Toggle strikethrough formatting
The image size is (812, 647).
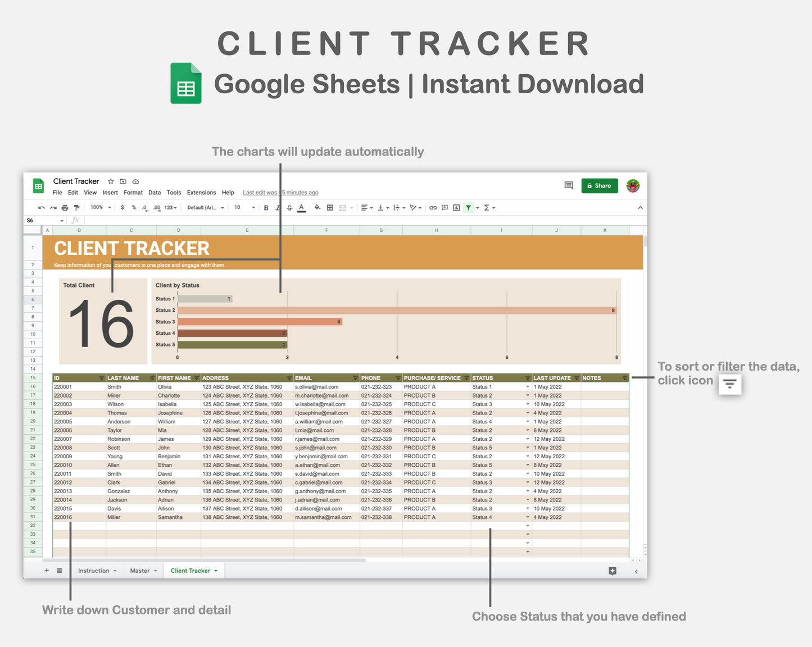[289, 207]
